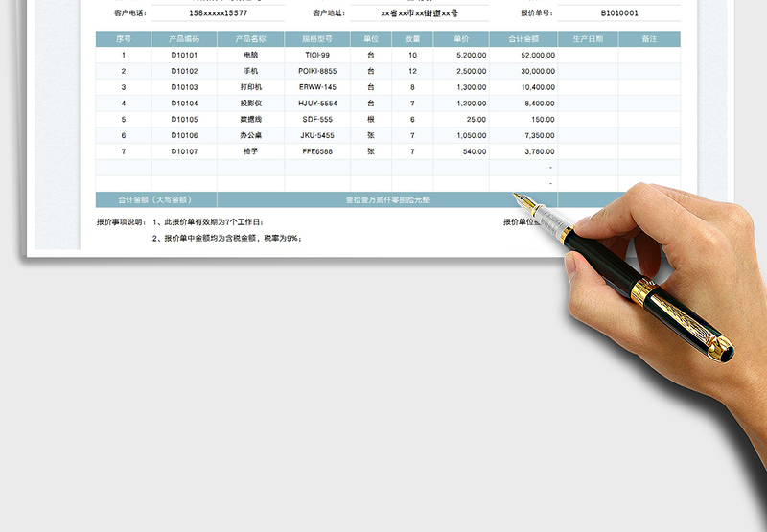Click the 生产日期 column header
The image size is (767, 532).
[x=587, y=39]
